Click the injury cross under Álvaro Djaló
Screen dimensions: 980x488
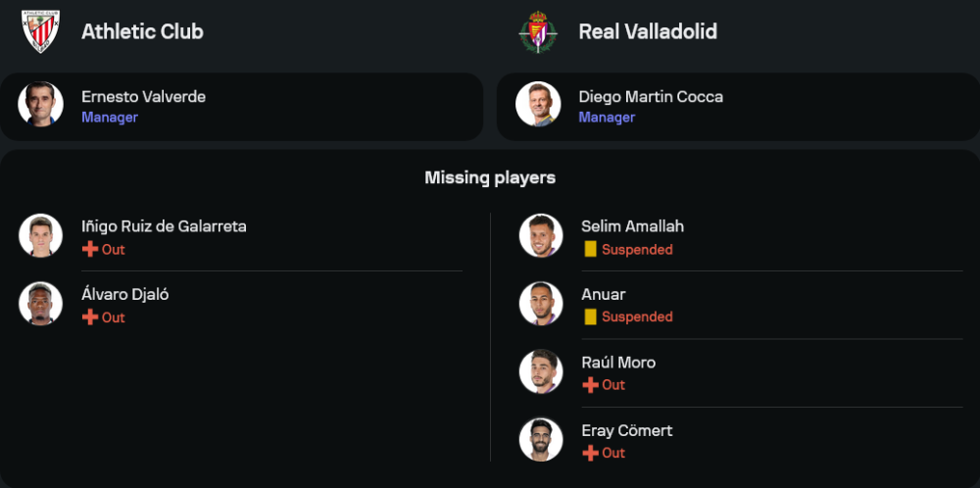click(90, 317)
